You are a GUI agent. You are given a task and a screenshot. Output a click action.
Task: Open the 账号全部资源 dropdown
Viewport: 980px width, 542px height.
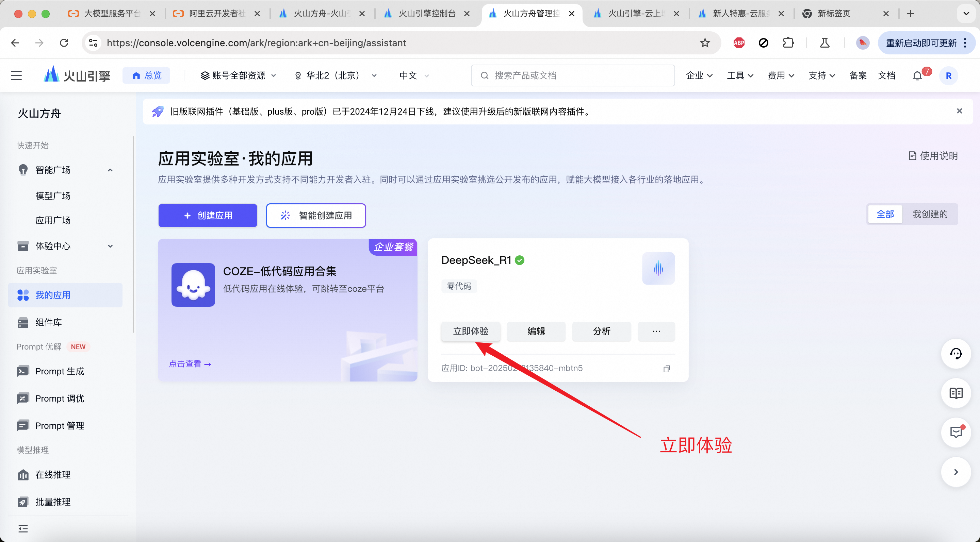238,75
